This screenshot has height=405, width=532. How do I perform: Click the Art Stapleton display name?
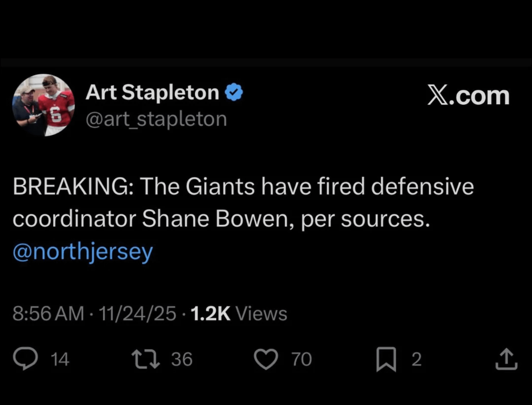coord(152,93)
